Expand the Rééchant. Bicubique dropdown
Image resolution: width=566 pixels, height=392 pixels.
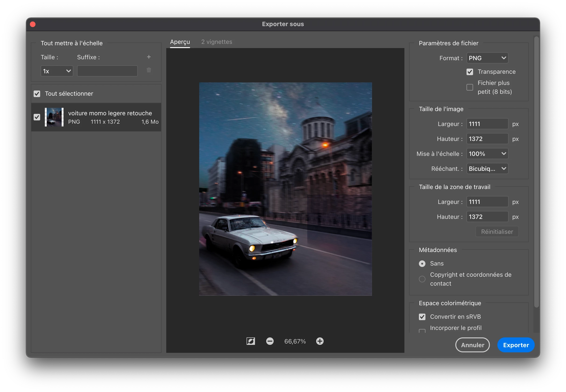click(487, 169)
